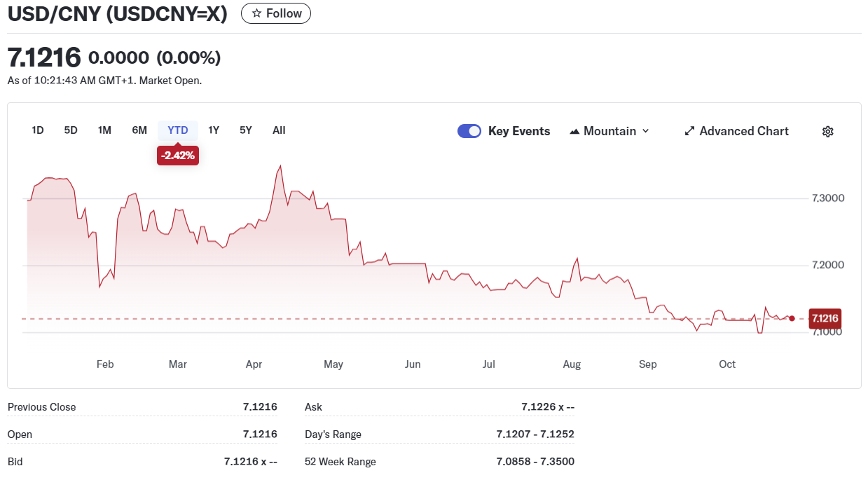Expand the Mountain chart type dropdown chevron
This screenshot has height=480, width=868.
pos(645,131)
